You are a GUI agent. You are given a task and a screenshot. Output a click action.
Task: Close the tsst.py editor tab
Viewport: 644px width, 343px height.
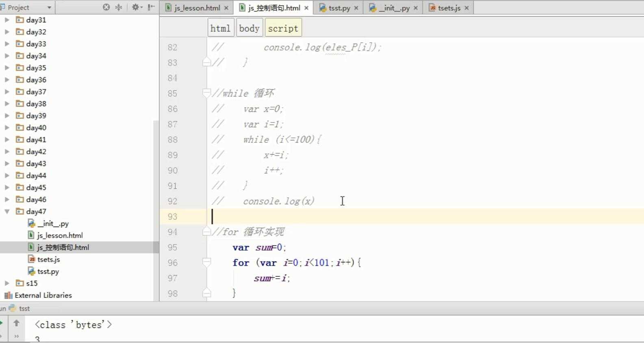356,8
